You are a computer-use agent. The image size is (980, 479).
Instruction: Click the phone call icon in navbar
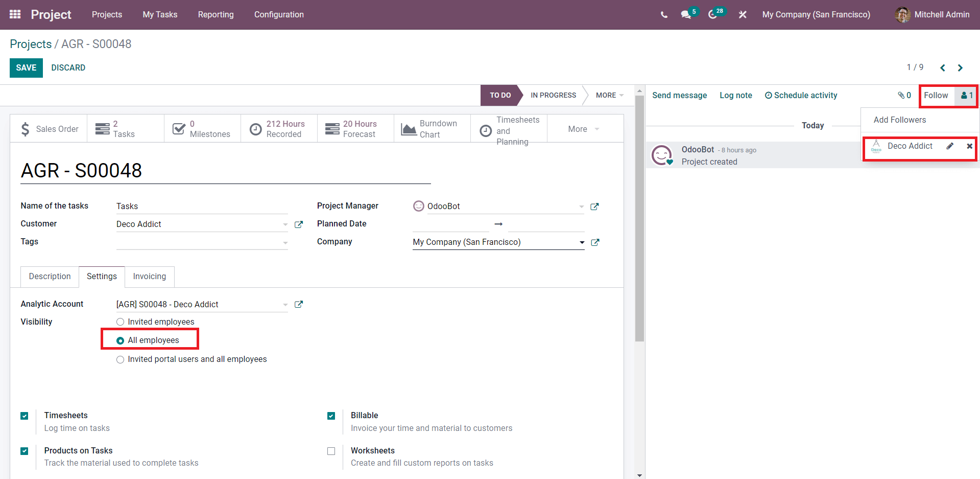664,15
